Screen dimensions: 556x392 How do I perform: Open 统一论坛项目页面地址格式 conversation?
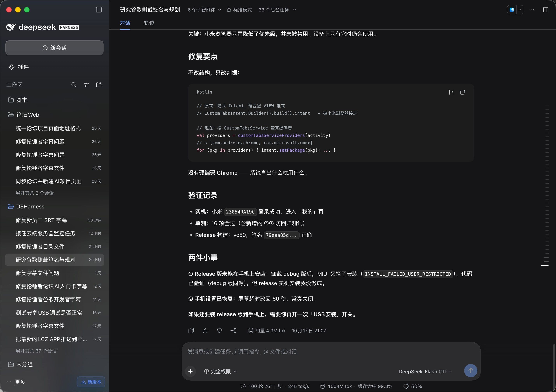tap(54, 128)
